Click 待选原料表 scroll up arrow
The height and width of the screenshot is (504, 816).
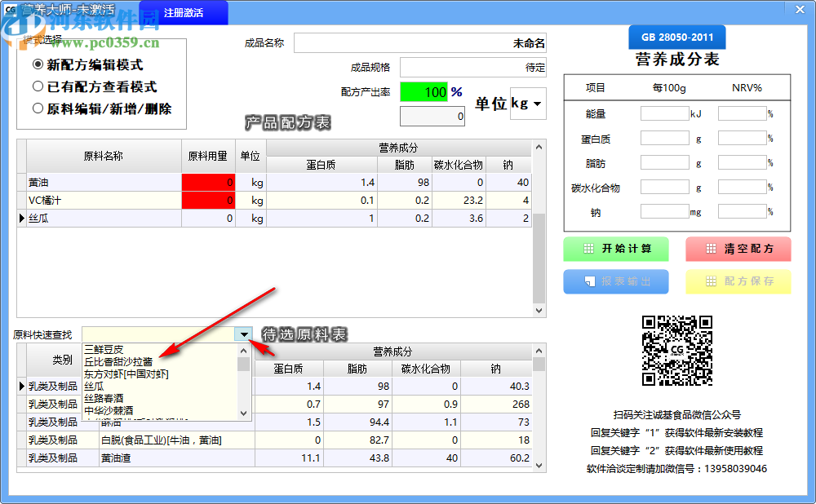tap(539, 351)
